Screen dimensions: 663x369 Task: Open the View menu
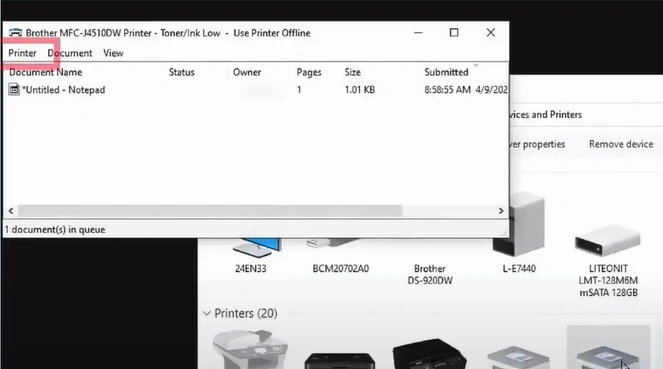113,53
